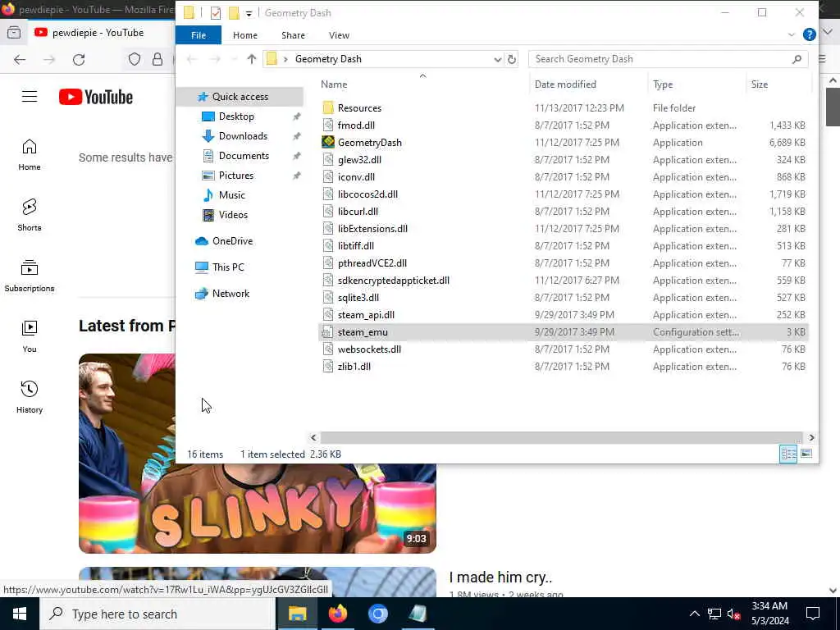Open the Firefox list all tabs dropdown
Viewport: 840px width, 630px height.
[828, 32]
